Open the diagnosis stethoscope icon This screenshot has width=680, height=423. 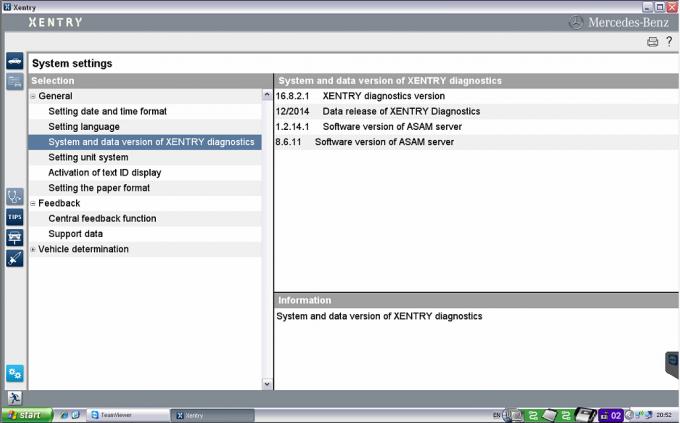point(15,197)
